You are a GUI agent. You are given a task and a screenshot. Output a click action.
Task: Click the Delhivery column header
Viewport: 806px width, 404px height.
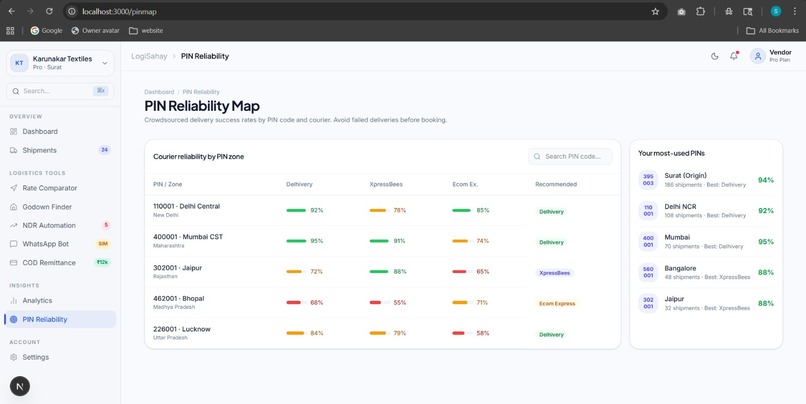point(299,185)
